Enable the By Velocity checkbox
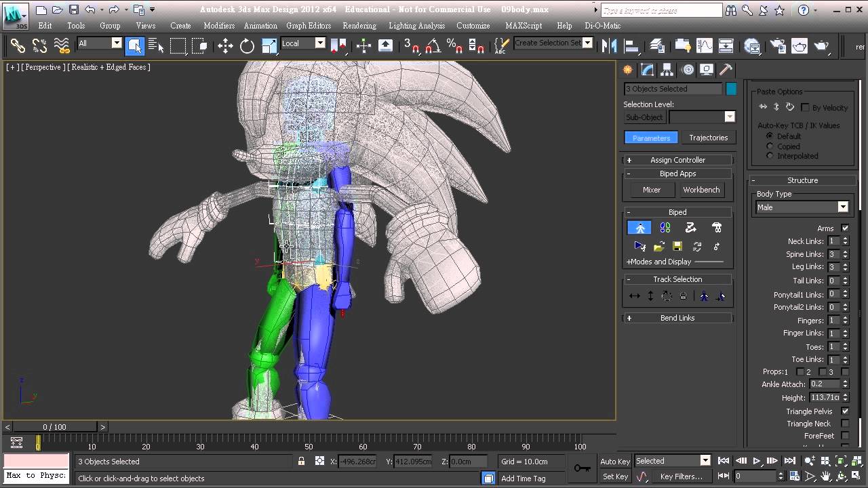 coord(806,108)
